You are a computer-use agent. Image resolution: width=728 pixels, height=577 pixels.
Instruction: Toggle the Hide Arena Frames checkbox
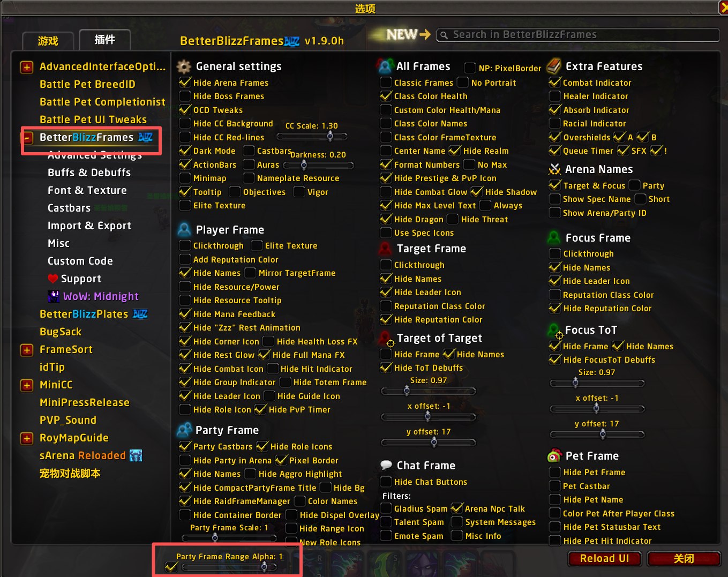click(185, 83)
